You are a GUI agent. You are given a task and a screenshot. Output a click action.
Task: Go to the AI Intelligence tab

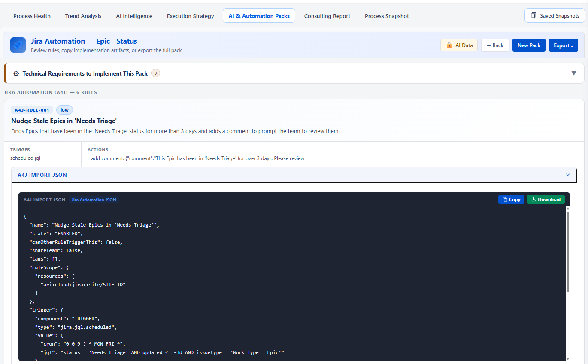tap(134, 16)
